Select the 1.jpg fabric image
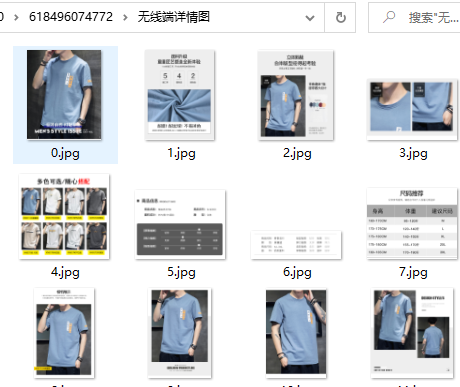The image size is (460, 387). [x=179, y=95]
